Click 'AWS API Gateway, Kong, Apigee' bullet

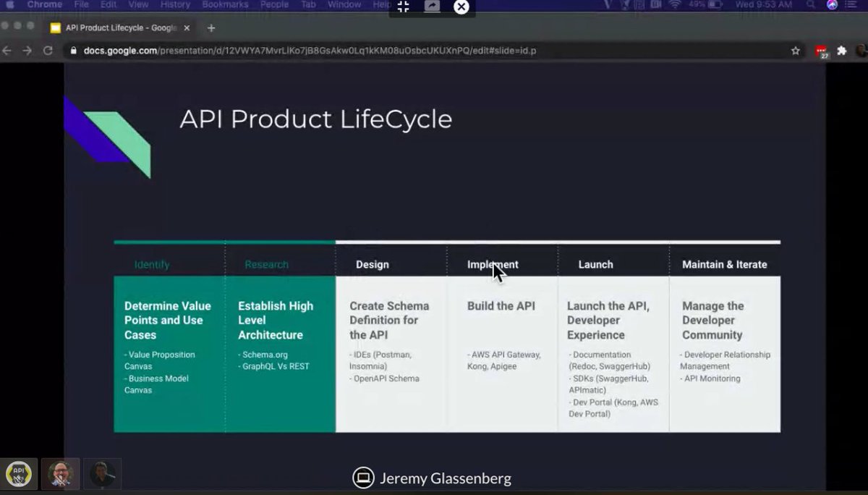point(504,360)
